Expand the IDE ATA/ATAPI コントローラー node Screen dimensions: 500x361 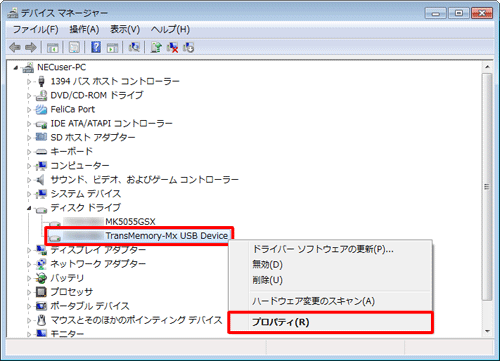click(29, 124)
